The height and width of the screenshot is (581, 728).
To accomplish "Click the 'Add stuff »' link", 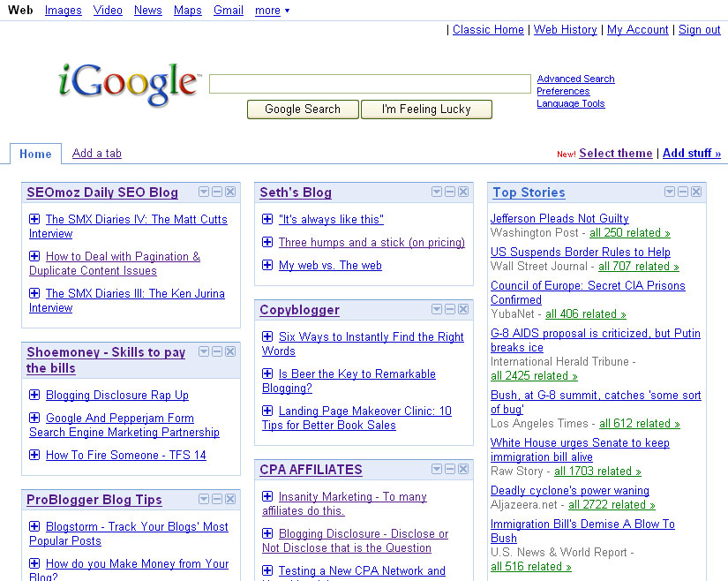I will pyautogui.click(x=692, y=154).
